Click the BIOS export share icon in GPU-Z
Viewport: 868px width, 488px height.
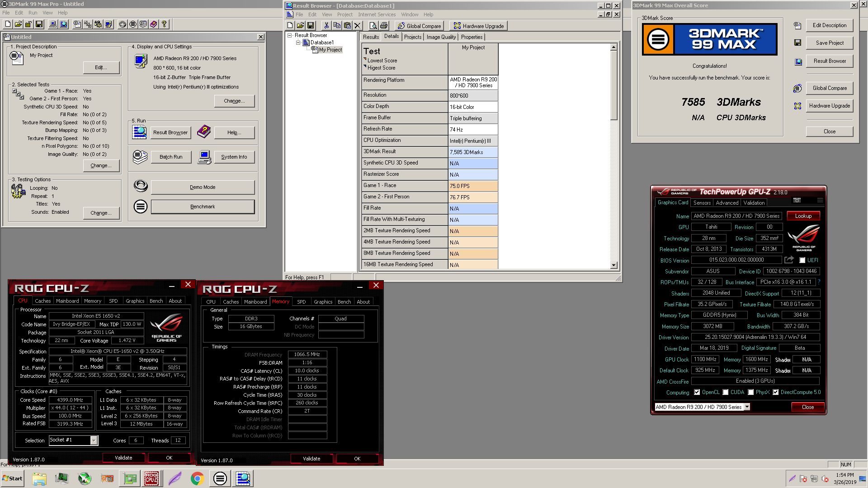789,260
